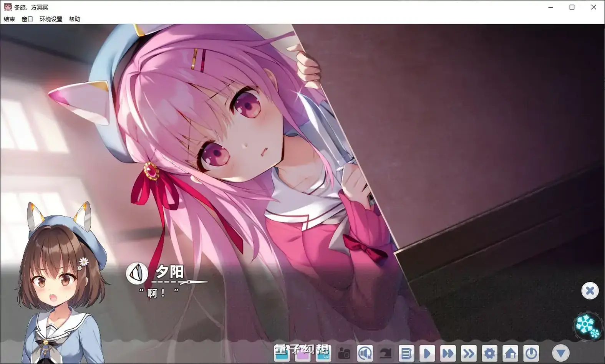Screen dimensions: 605x364
Task: Hide the message box with the round X
Action: point(590,291)
